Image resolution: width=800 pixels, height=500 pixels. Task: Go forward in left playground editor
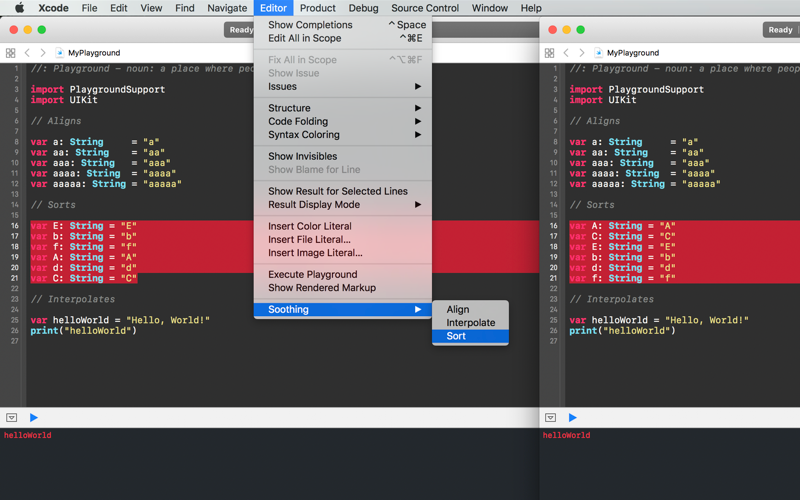point(43,53)
